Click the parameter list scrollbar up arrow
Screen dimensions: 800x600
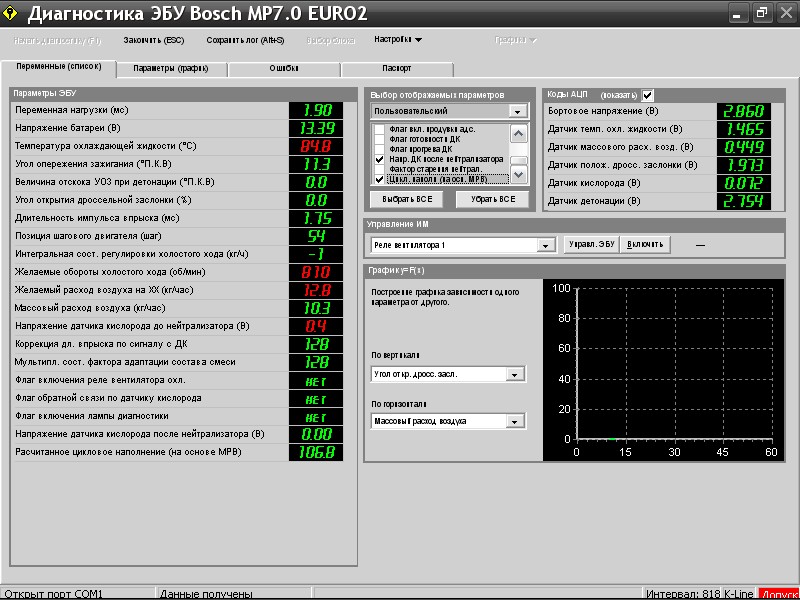[519, 134]
